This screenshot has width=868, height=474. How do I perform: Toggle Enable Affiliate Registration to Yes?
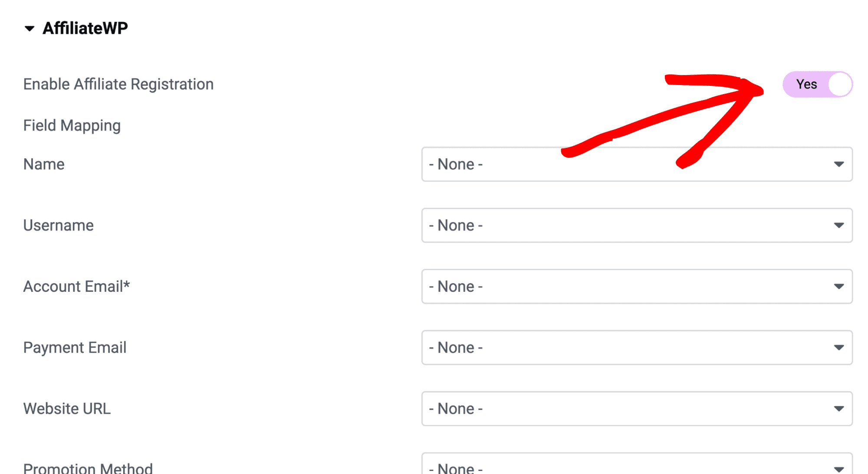(x=818, y=83)
